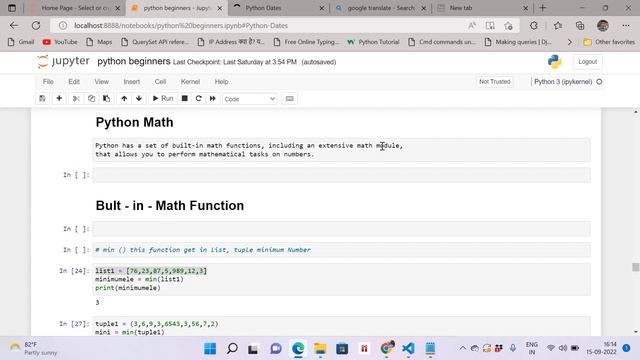This screenshot has width=640, height=360.
Task: Reload the page with refresh icon
Action: coord(36,25)
